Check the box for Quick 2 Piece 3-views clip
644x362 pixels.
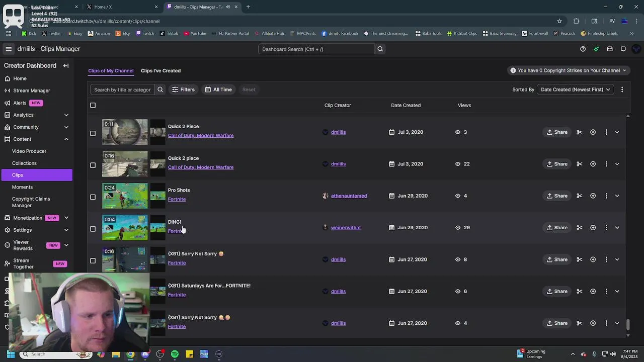coord(93,133)
